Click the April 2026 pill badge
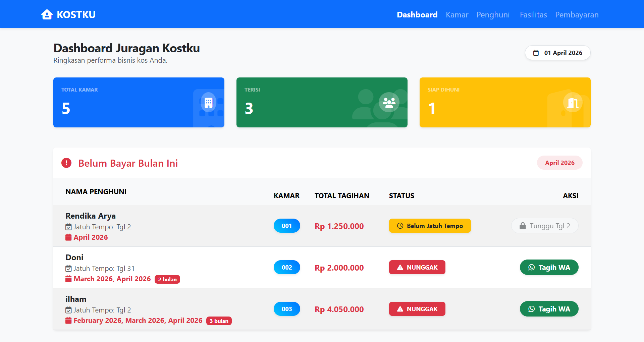The image size is (644, 342). pos(559,163)
